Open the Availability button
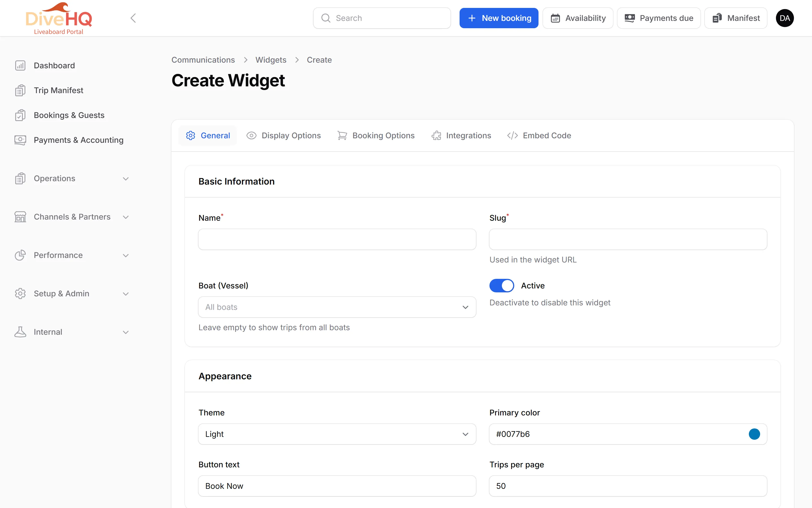This screenshot has height=508, width=812. [x=578, y=18]
